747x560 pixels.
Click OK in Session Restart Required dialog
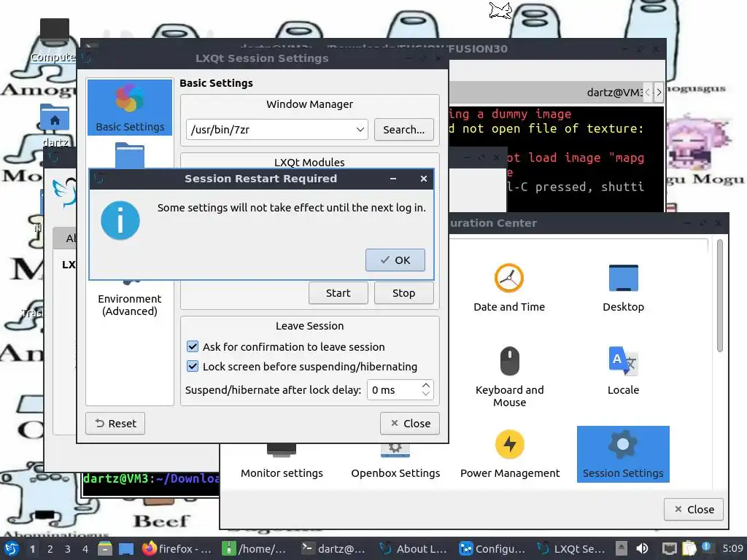(x=395, y=260)
